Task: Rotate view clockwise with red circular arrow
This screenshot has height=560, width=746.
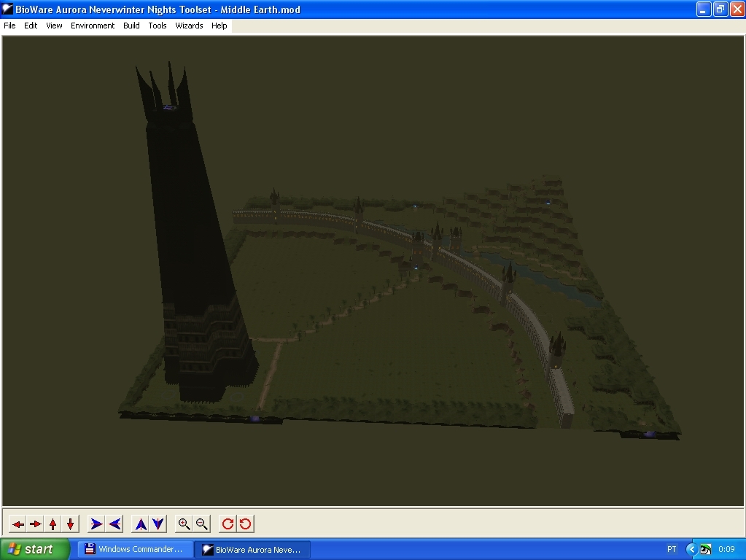Action: click(228, 524)
